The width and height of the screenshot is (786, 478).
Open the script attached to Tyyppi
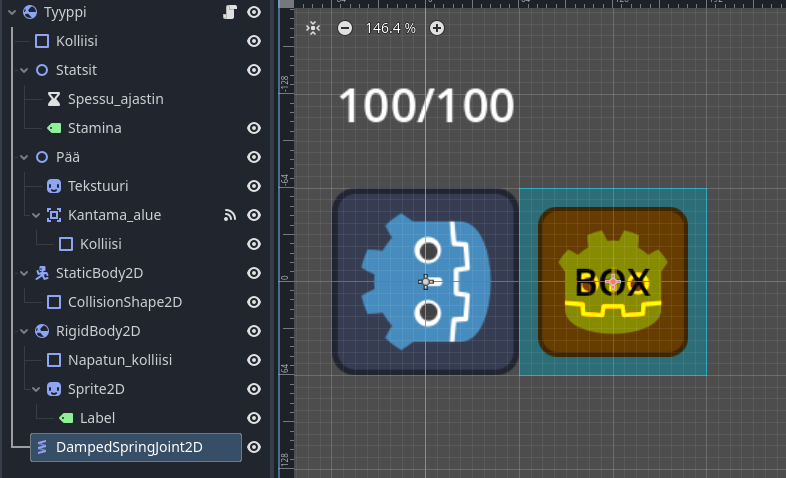coord(230,12)
